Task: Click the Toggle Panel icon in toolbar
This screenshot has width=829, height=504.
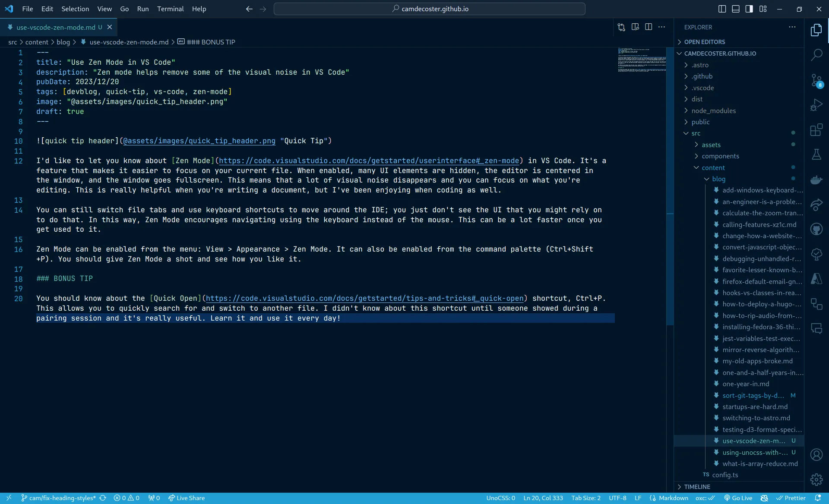Action: point(736,8)
